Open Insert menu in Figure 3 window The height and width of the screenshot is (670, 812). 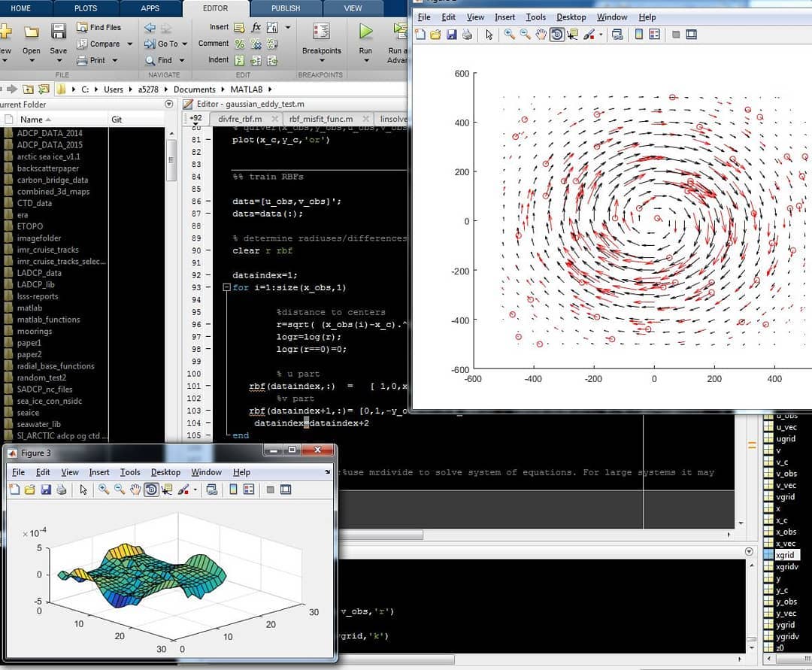(99, 472)
